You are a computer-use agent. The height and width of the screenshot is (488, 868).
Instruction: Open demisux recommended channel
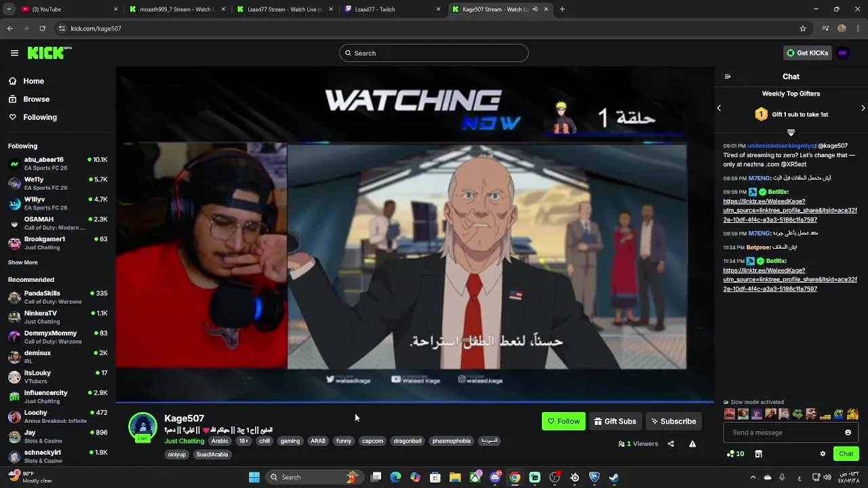(x=58, y=357)
